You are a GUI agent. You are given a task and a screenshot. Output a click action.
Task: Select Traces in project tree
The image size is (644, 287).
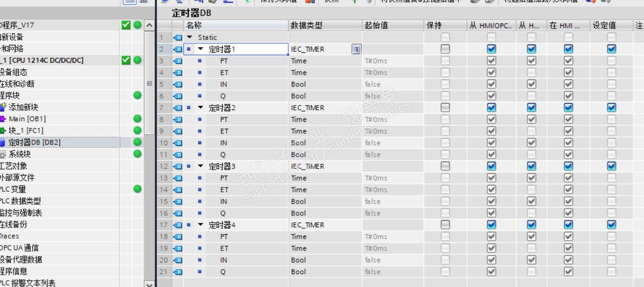(x=9, y=236)
